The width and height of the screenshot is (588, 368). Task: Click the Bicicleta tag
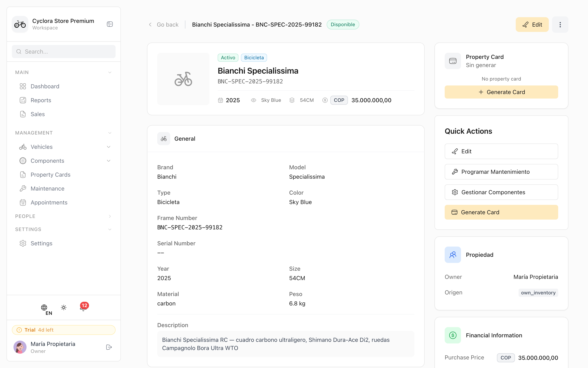(254, 58)
